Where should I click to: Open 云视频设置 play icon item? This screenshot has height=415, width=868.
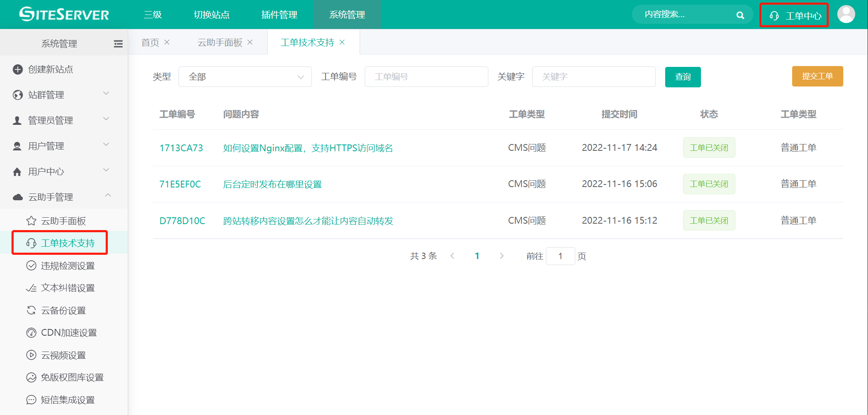pyautogui.click(x=31, y=355)
